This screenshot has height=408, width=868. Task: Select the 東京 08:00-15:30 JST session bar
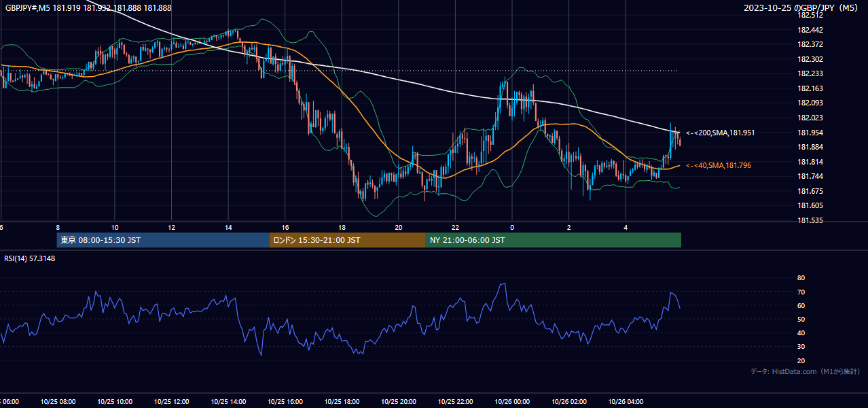tap(163, 240)
